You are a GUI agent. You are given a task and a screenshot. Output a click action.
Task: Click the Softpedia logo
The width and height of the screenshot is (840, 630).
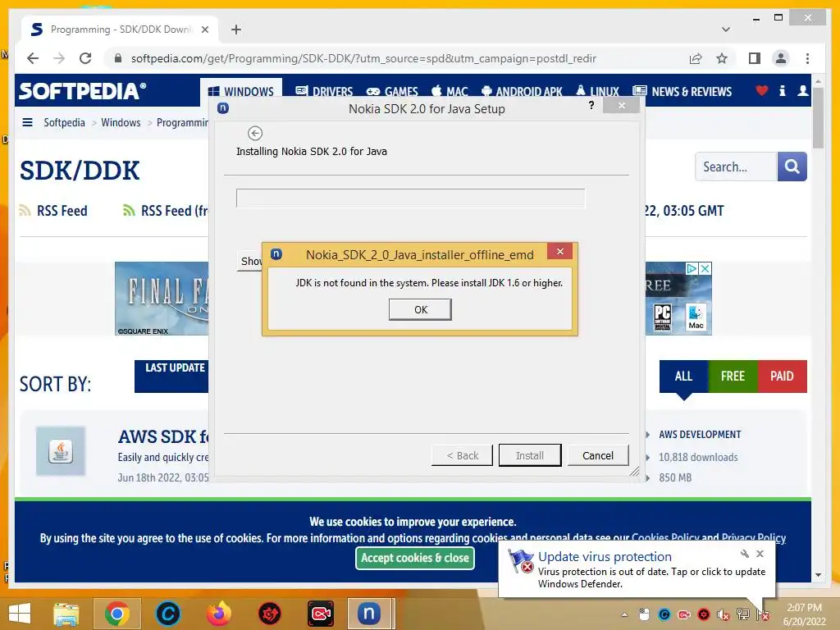[x=83, y=91]
